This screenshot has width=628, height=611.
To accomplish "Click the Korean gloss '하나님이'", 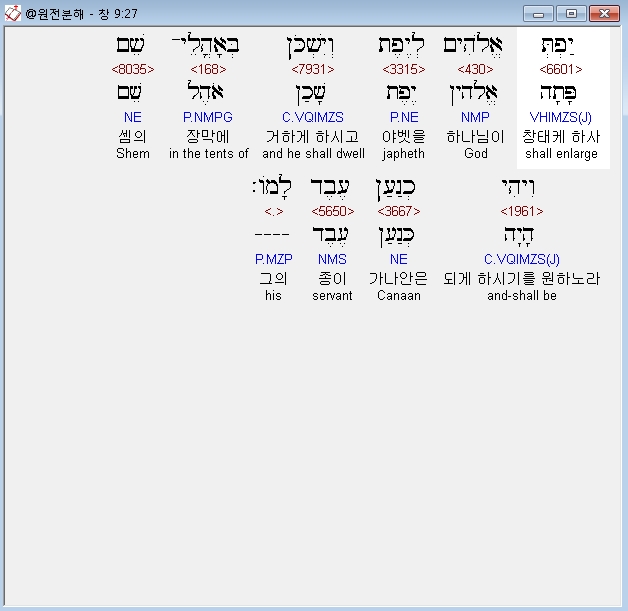I will (x=475, y=137).
